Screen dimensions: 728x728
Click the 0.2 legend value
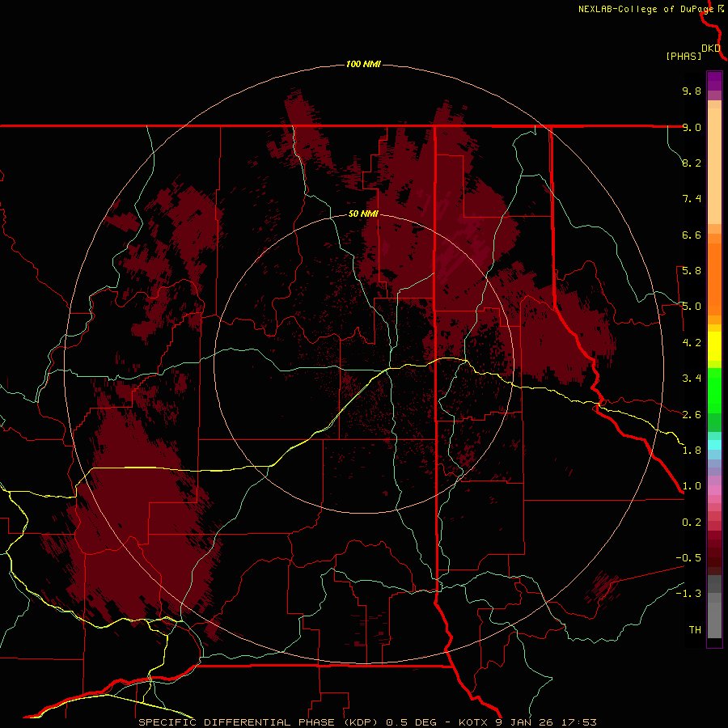pos(692,523)
